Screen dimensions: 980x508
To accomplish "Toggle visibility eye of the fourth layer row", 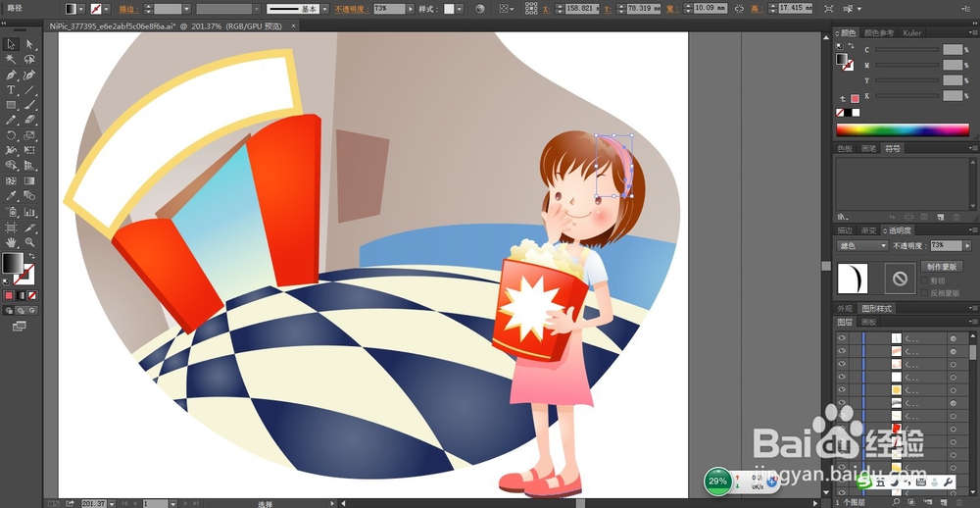I will [x=842, y=377].
